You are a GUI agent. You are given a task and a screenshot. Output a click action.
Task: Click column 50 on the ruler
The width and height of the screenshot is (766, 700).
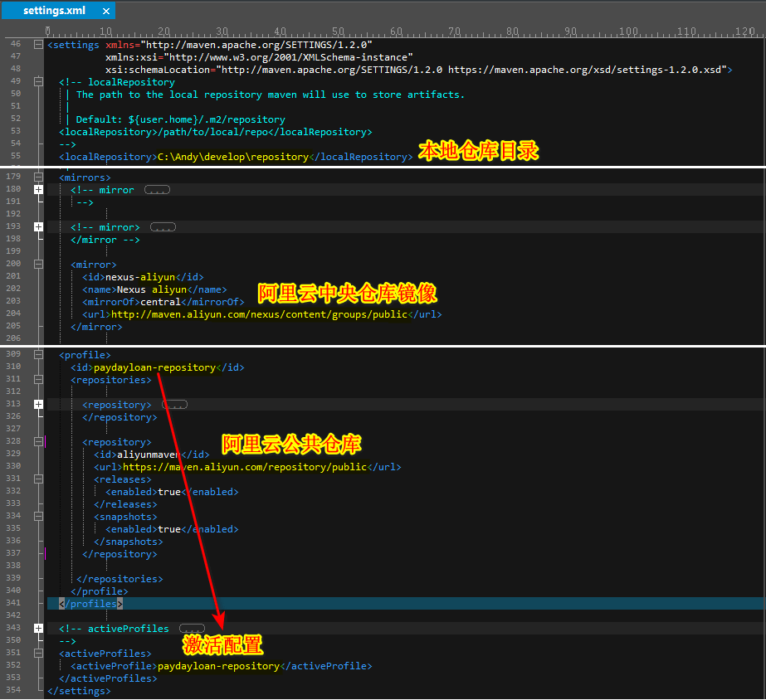(x=339, y=32)
